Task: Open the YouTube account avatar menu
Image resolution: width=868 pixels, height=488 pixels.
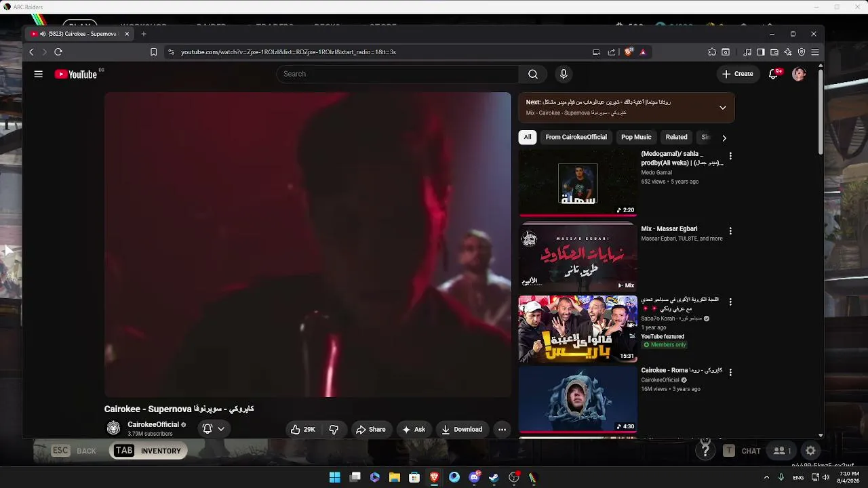Action: pos(799,74)
